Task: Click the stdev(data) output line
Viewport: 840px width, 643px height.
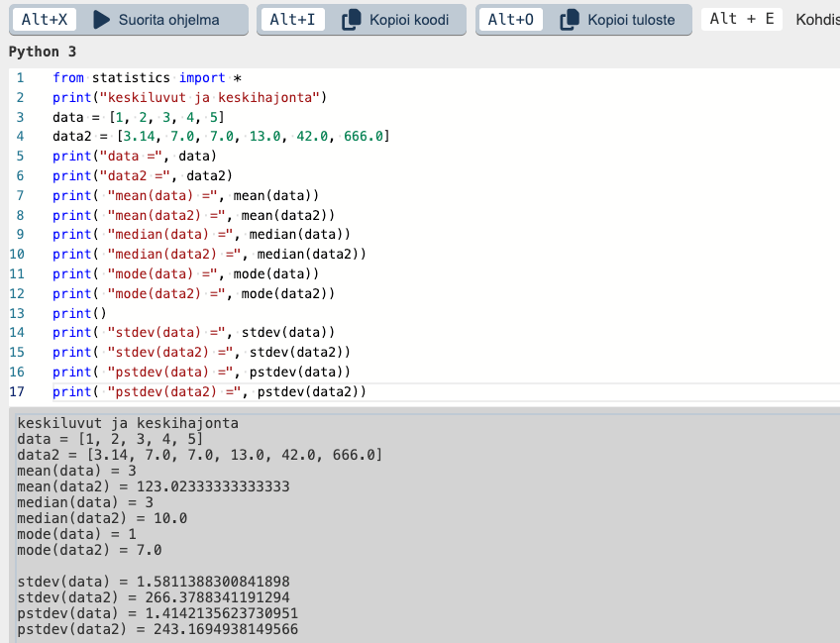Action: (154, 582)
